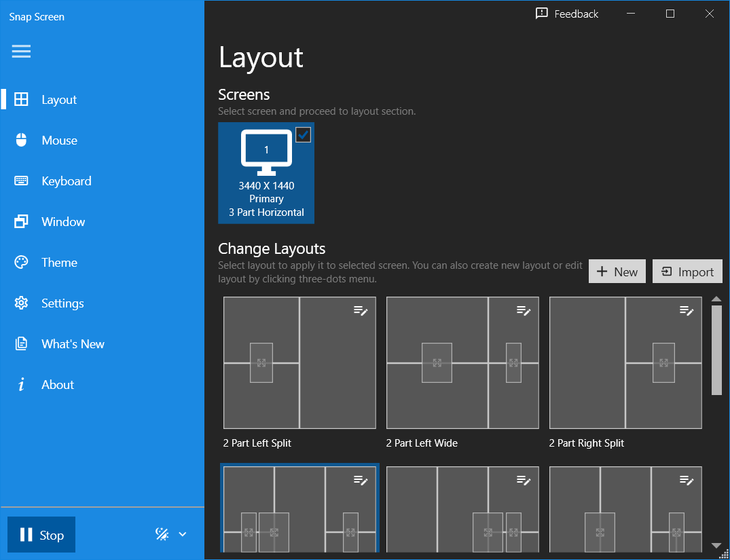Click the edit icon on 2 Part Left Split
The height and width of the screenshot is (560, 730).
(361, 311)
